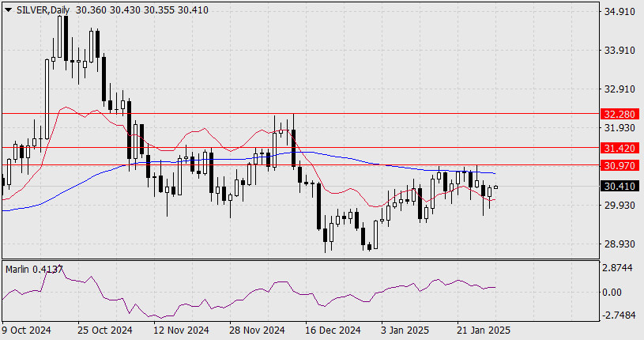Click the 28 Nov 2024 date label
The width and height of the screenshot is (644, 340).
tap(257, 331)
